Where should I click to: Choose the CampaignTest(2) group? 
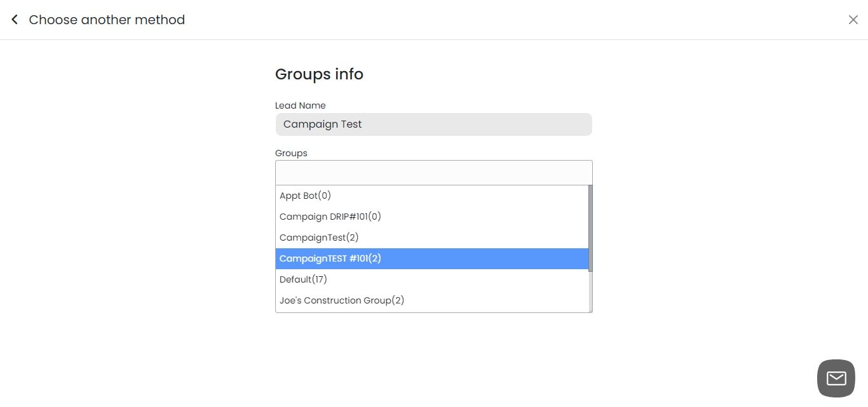pos(319,237)
